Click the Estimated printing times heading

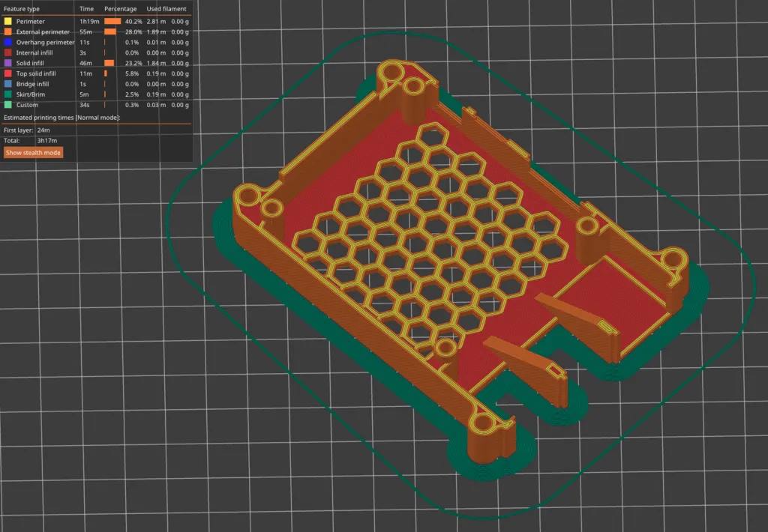[61, 118]
